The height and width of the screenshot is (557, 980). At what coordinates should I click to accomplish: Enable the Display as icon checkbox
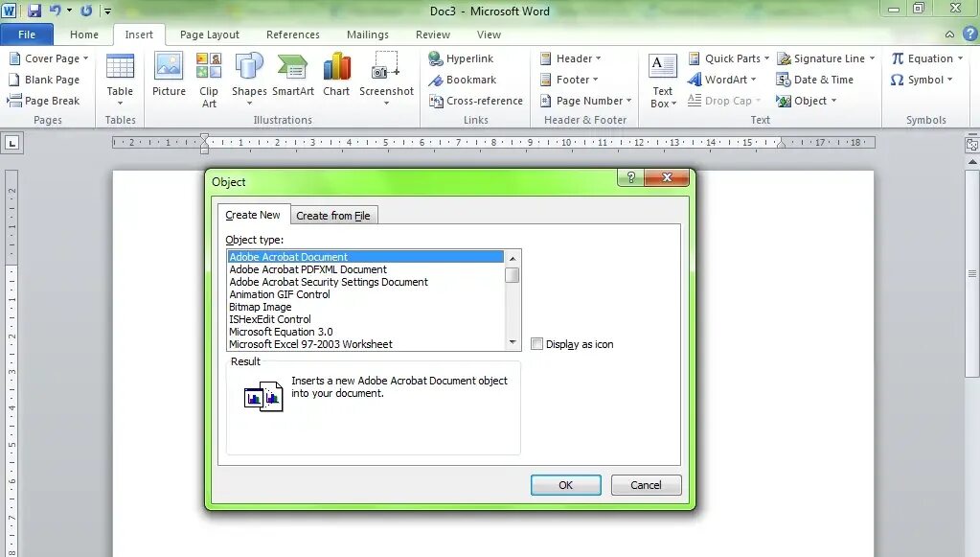pyautogui.click(x=536, y=344)
